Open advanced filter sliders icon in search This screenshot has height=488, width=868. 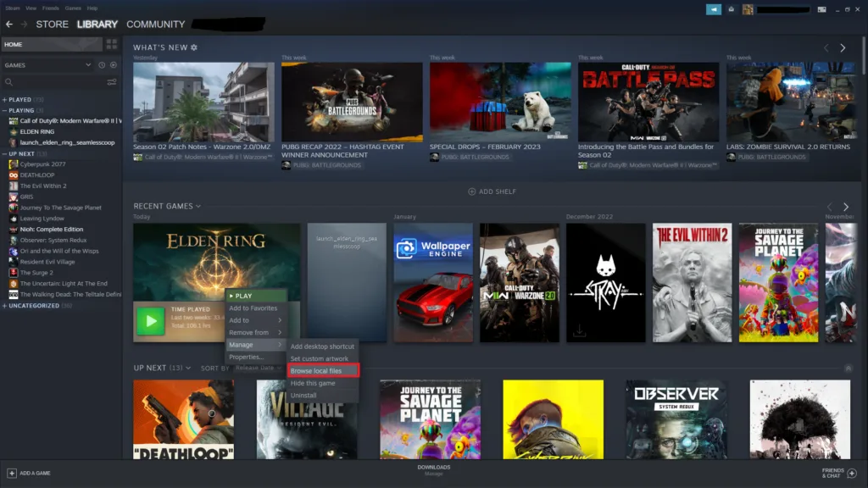[x=111, y=82]
